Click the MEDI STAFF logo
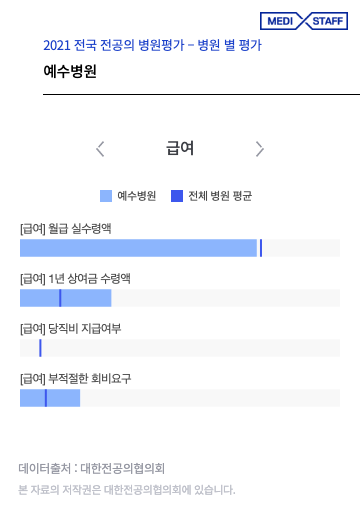Image resolution: width=360 pixels, height=529 pixels. pos(304,21)
